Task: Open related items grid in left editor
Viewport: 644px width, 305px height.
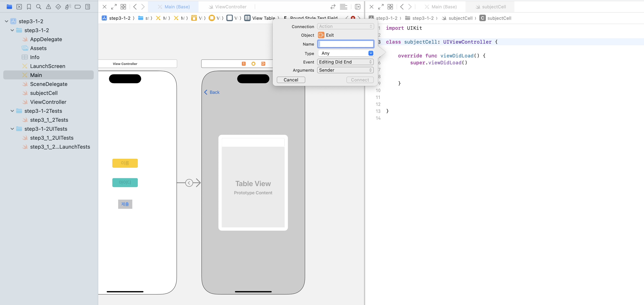Action: tap(123, 7)
